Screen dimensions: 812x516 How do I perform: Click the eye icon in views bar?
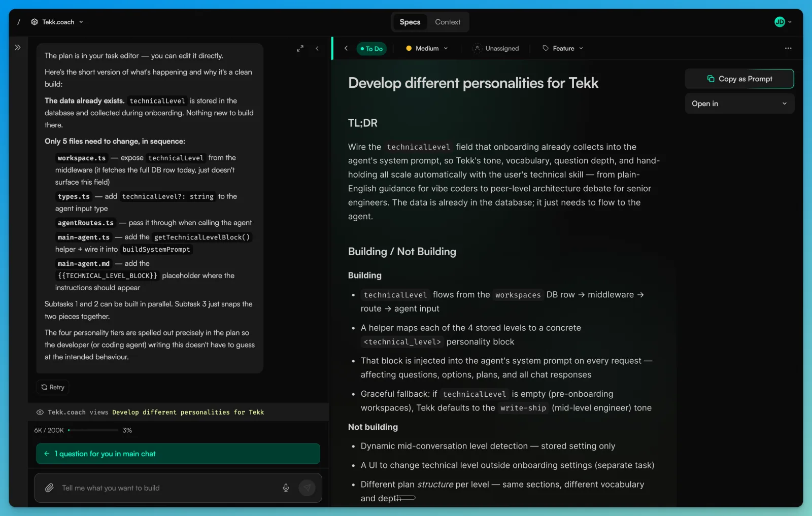pyautogui.click(x=40, y=412)
